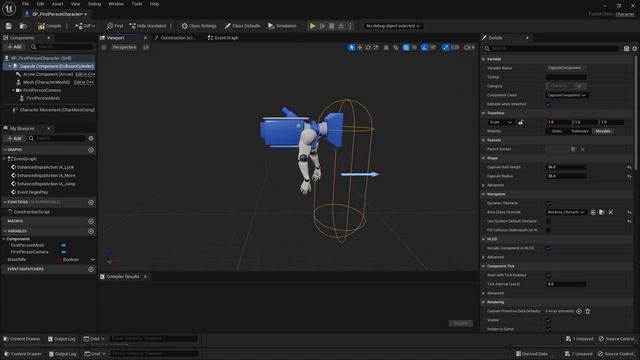Screen dimensions: 640x360
Task: Delete Custom Primitive Data array elements
Action: point(588,311)
